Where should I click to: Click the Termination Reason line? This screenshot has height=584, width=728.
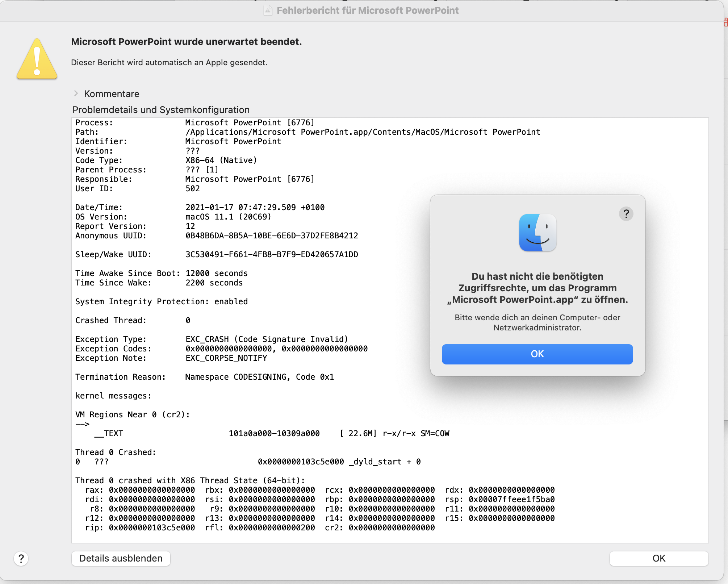click(x=204, y=377)
